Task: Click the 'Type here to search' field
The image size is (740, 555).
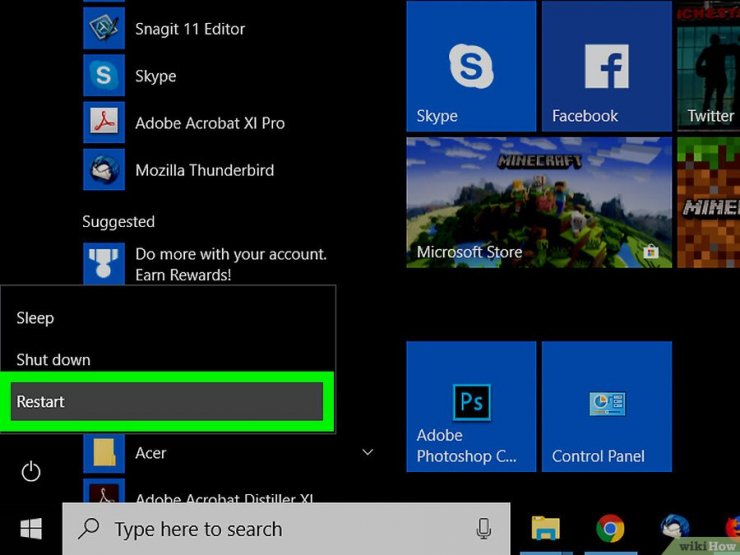Action: pos(286,529)
